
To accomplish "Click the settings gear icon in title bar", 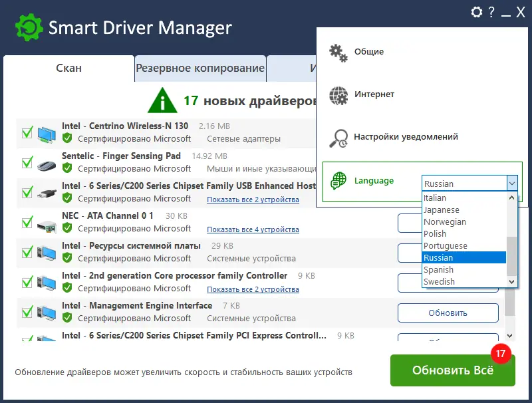I will point(476,12).
